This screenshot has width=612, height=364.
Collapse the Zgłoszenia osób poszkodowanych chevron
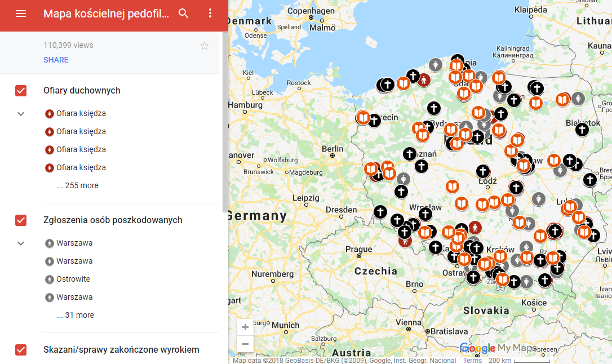21,243
